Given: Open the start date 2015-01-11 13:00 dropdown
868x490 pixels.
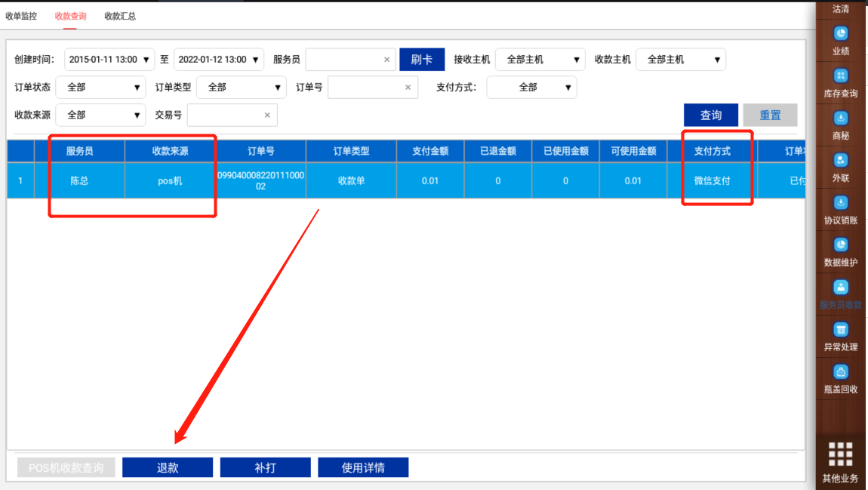Looking at the screenshot, I should (x=109, y=60).
